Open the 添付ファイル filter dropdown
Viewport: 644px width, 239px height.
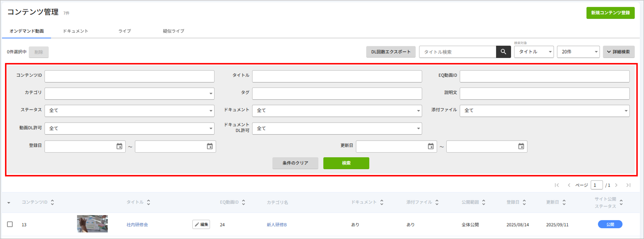(x=545, y=111)
